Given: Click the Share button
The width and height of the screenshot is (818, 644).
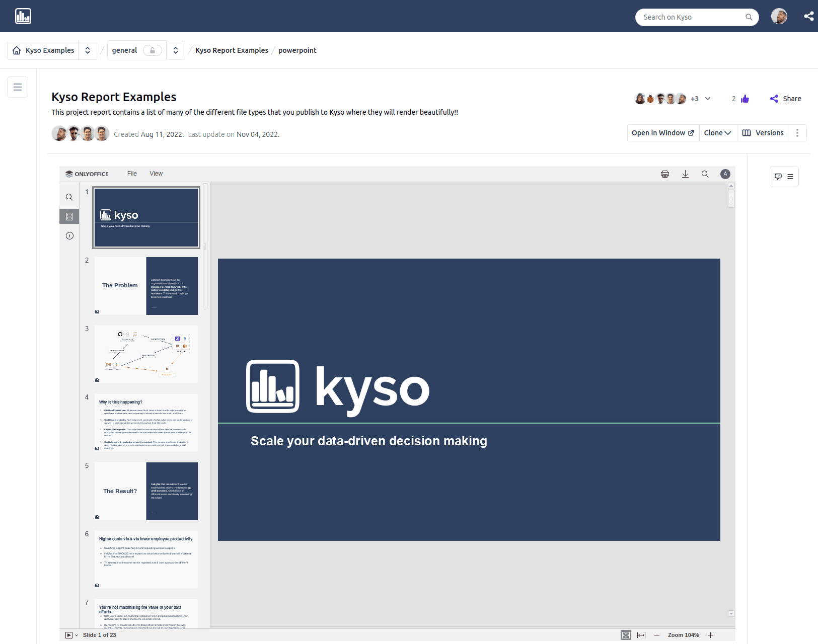Looking at the screenshot, I should [786, 99].
